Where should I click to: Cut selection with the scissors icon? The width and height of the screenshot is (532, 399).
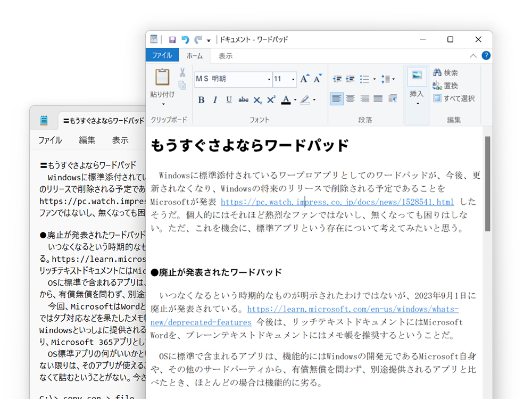(182, 72)
